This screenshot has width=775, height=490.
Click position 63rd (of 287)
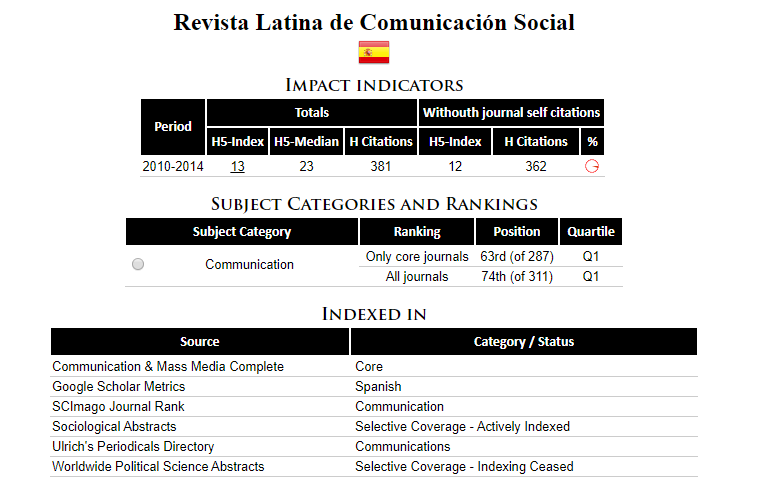coord(517,257)
